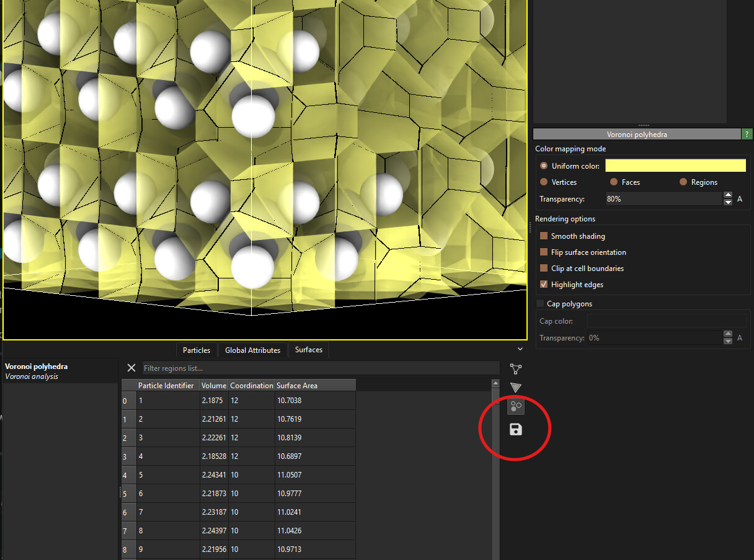Export table data with save icon
Screen dimensions: 754x560
[515, 429]
